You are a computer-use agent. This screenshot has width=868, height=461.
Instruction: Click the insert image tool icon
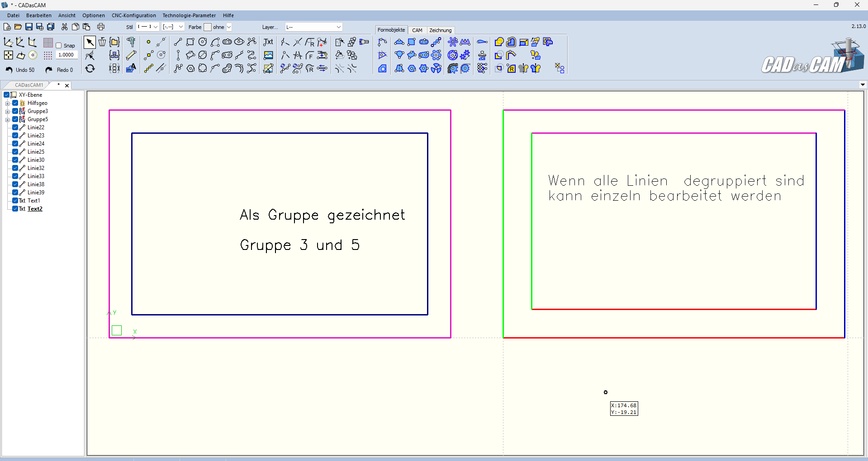click(268, 55)
